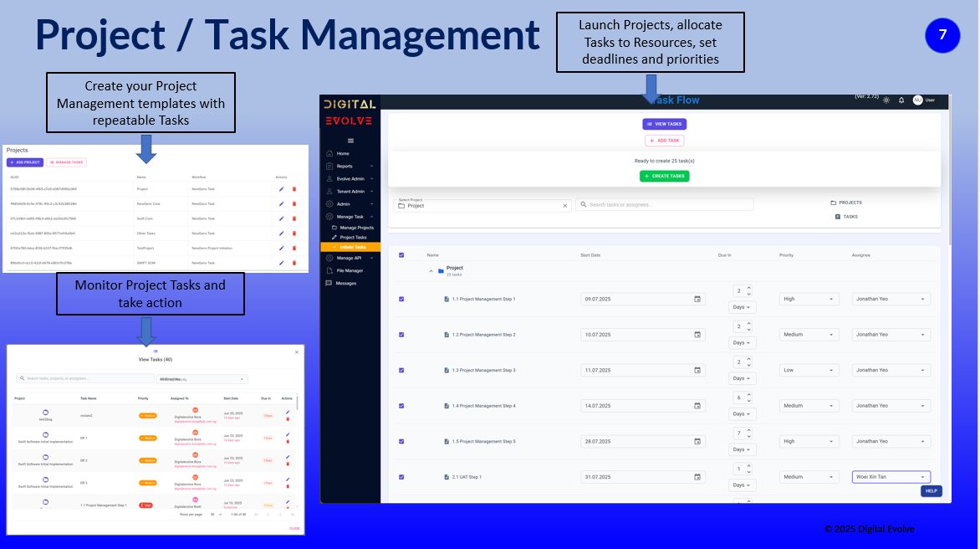This screenshot has width=980, height=549.
Task: Toggle the select-all checkbox in the table header
Action: click(401, 255)
